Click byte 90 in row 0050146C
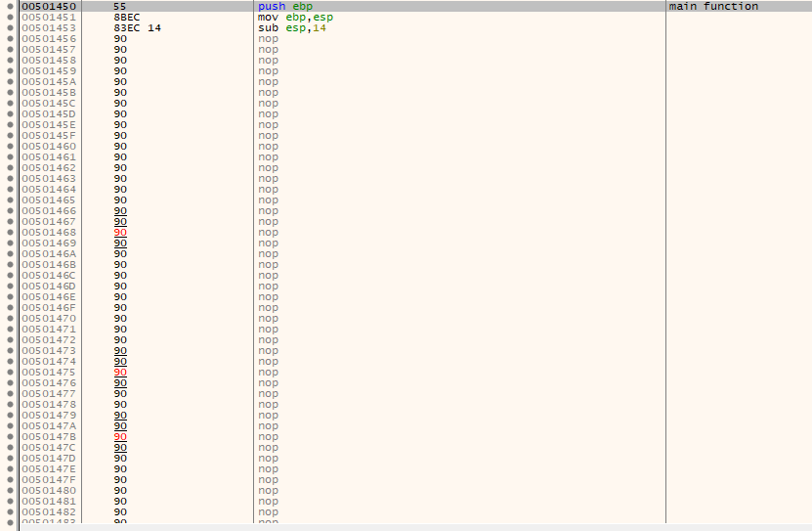Screen dimensions: 812x531 (x=120, y=275)
